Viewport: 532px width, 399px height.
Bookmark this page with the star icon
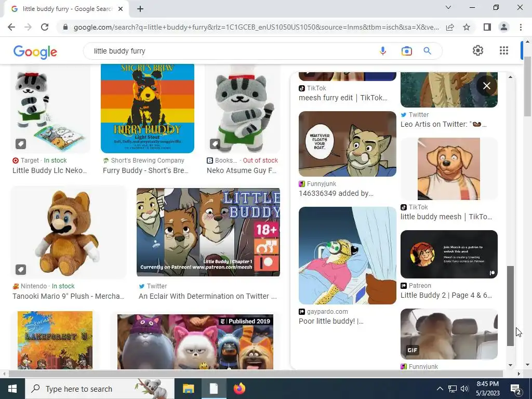point(467,27)
